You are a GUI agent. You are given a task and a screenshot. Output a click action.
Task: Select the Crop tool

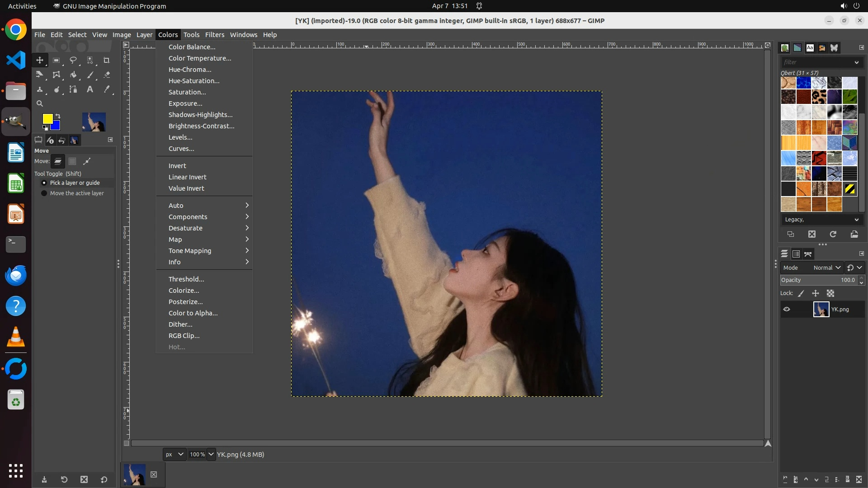[107, 60]
